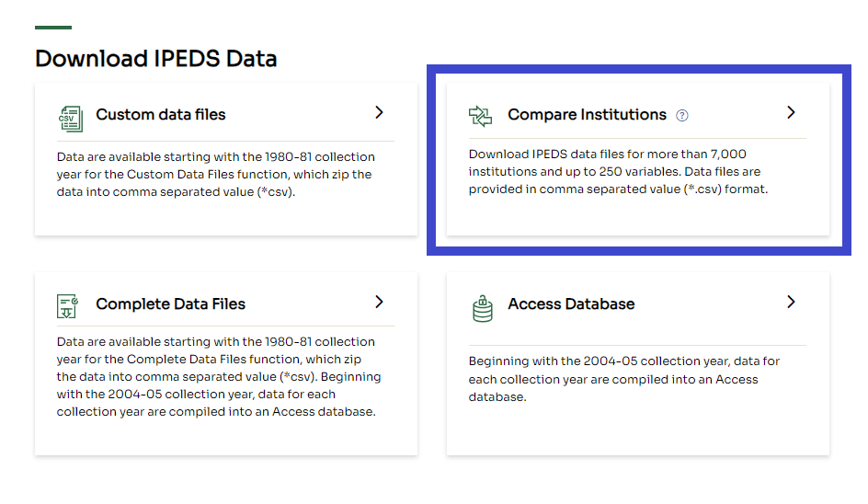Open the Compare Institutions heading
868x504 pixels.
pyautogui.click(x=587, y=114)
